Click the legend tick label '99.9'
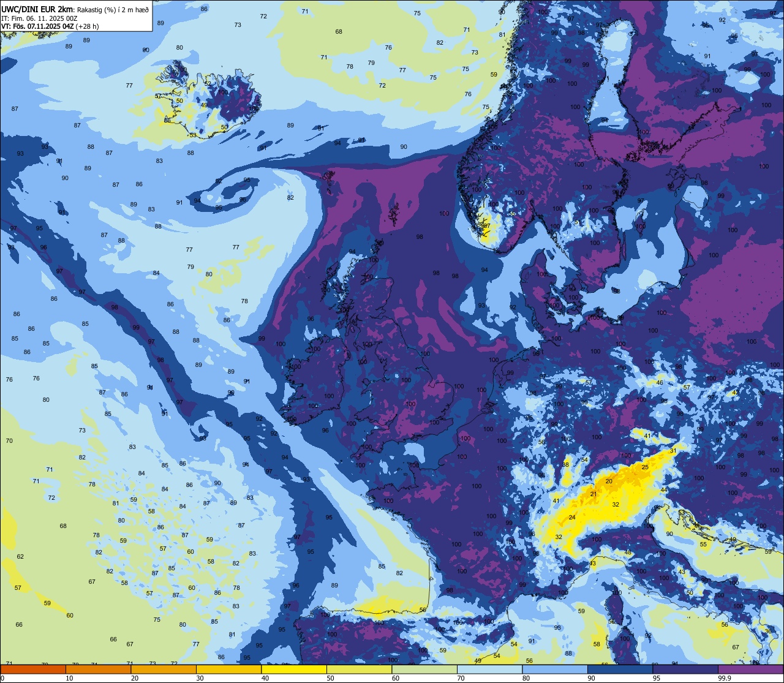784x683 pixels. tap(725, 678)
